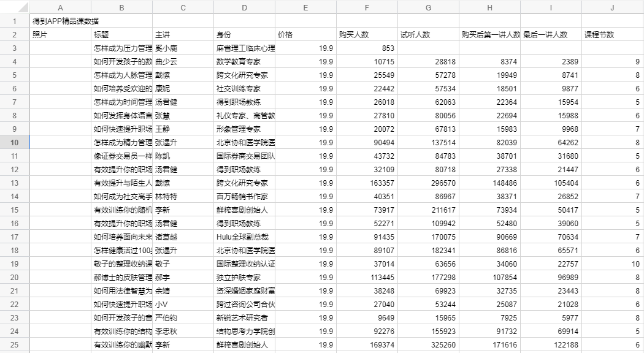Select cell with value 325260
This screenshot has width=644, height=353.
[x=428, y=345]
